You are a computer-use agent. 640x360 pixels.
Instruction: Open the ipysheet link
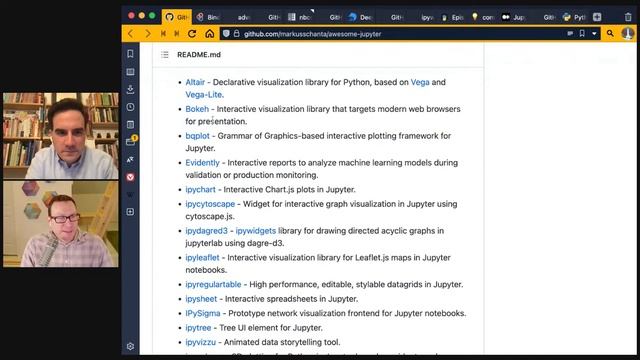click(x=201, y=299)
